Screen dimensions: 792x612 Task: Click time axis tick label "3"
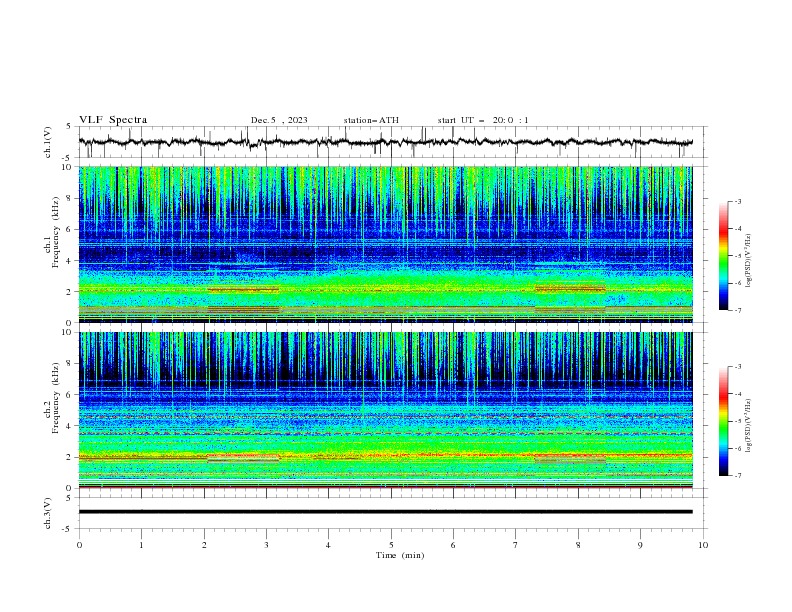pos(266,545)
